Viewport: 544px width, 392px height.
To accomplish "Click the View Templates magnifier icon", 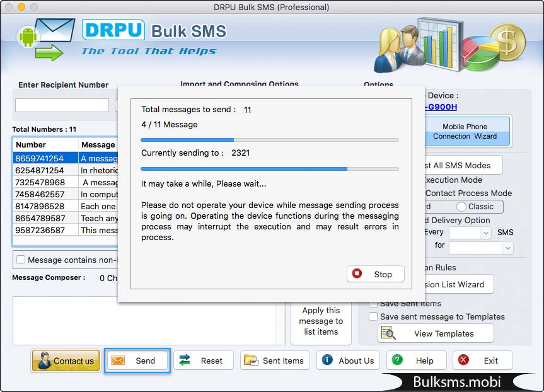I will click(x=388, y=333).
